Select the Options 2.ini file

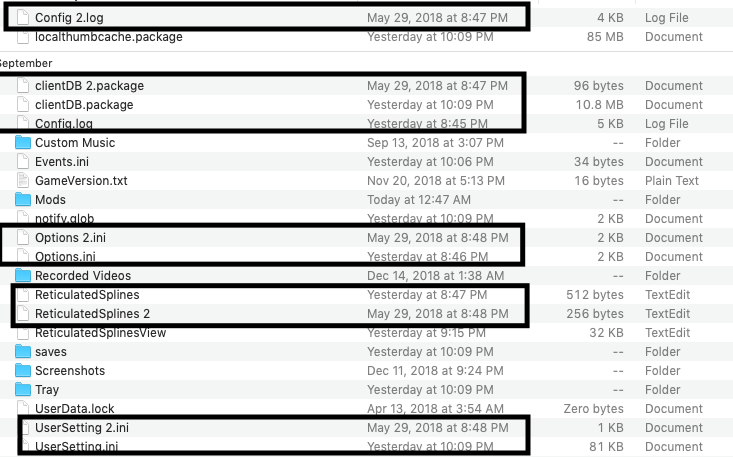point(71,237)
